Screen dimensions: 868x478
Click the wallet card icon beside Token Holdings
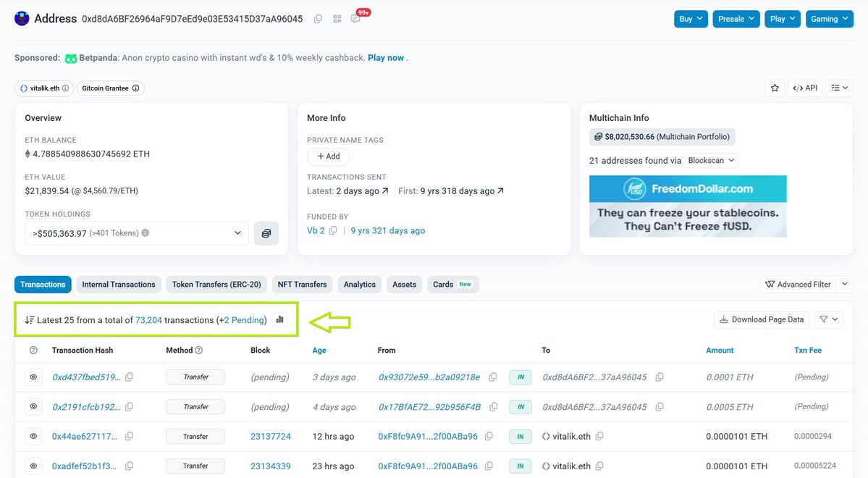(268, 232)
